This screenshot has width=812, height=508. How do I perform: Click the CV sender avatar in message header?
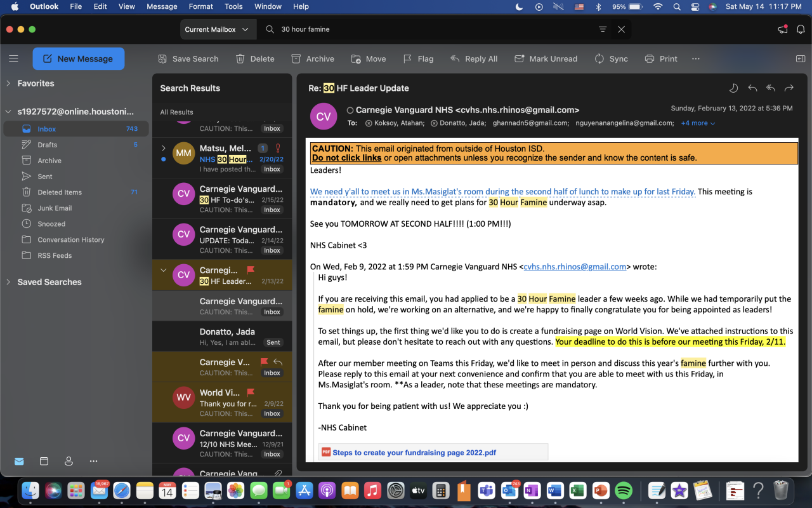(x=324, y=117)
